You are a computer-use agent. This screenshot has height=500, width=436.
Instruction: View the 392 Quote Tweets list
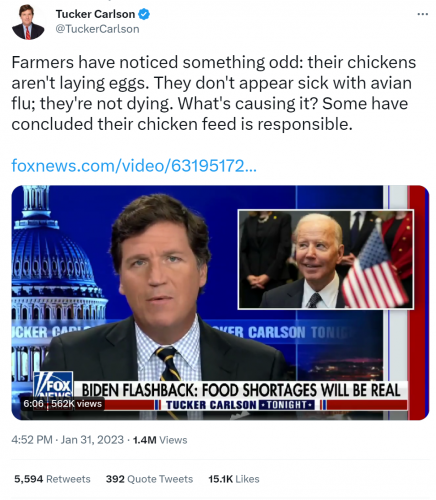(x=149, y=479)
